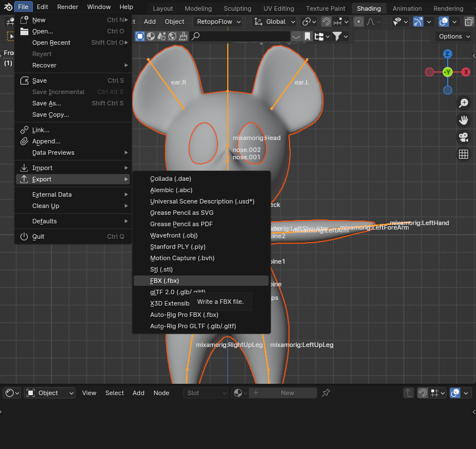Screen dimensions: 476x449
Task: Toggle node editor overlays
Action: [455, 393]
